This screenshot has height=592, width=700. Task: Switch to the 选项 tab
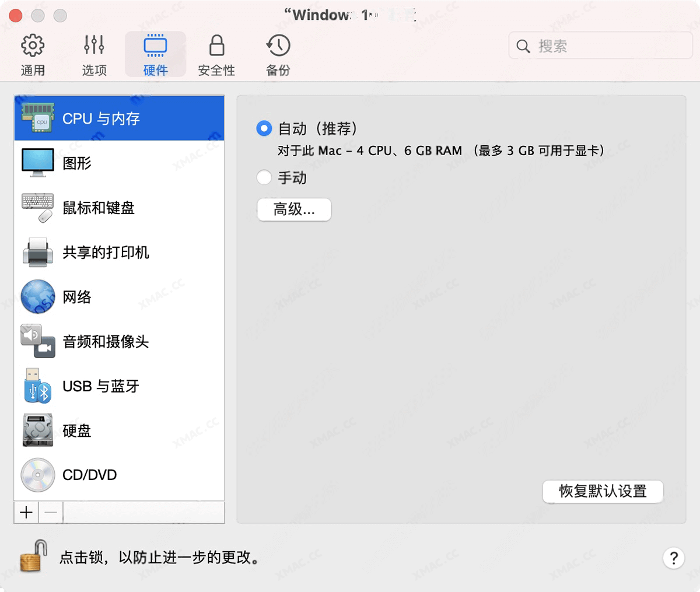[93, 54]
